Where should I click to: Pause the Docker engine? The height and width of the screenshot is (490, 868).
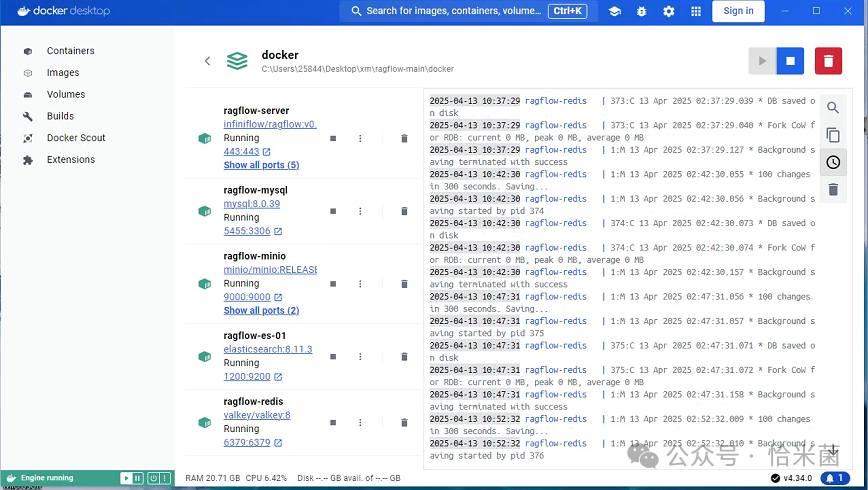point(138,478)
